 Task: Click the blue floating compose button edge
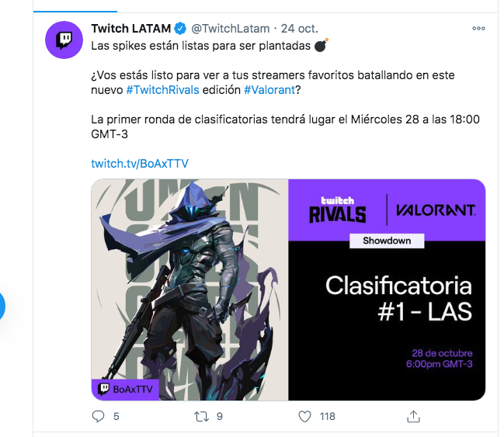click(x=2, y=306)
